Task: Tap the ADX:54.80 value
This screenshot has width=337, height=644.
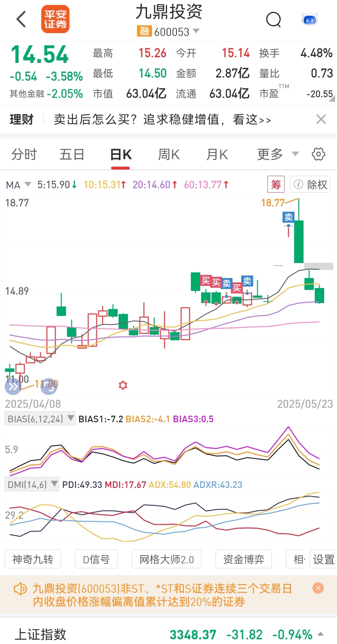Action: click(x=170, y=485)
